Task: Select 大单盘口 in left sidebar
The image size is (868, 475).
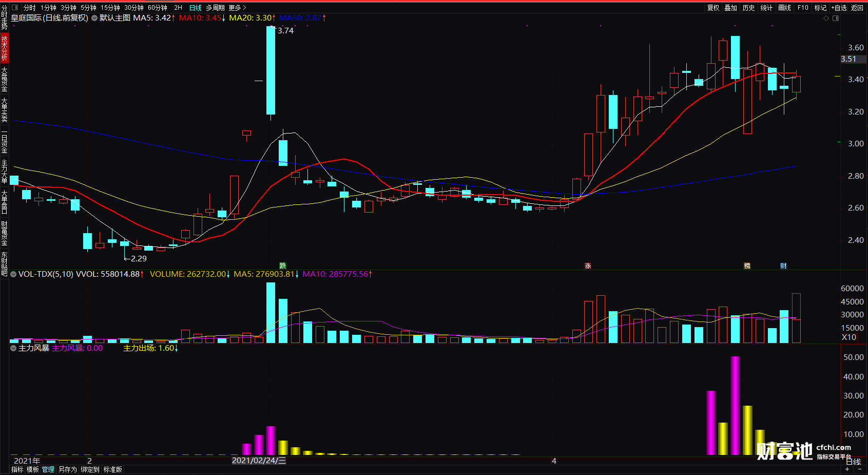Action: pyautogui.click(x=4, y=202)
